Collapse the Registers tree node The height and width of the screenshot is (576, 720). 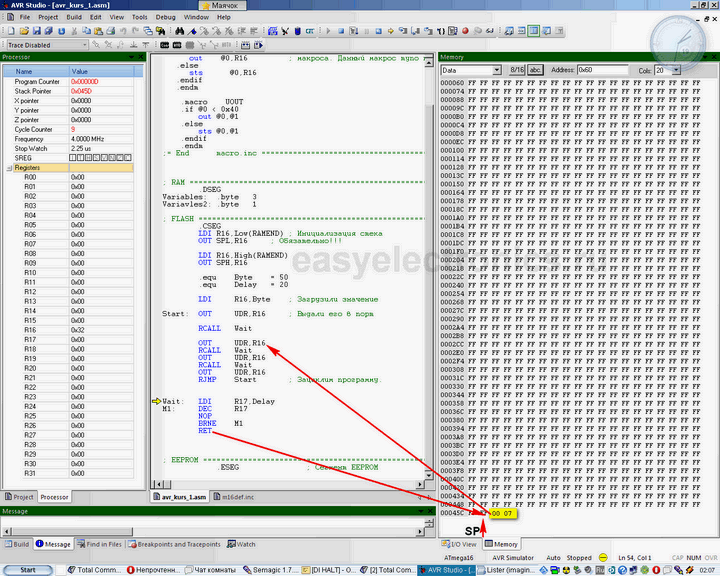[7, 168]
